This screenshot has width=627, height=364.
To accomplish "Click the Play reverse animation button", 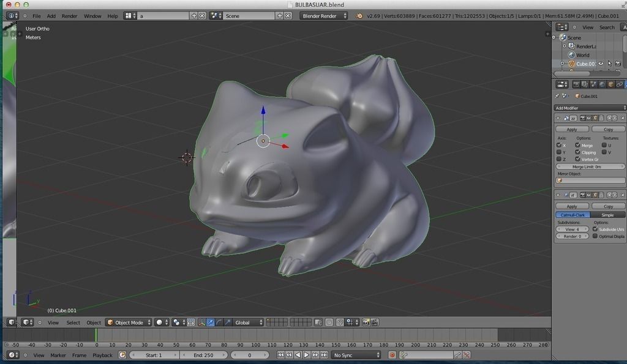I will pyautogui.click(x=298, y=355).
